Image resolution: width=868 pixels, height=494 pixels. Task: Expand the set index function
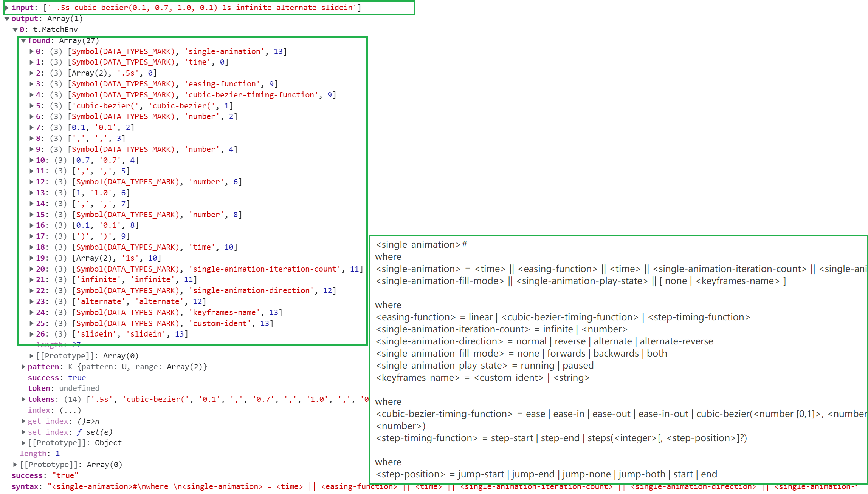(x=23, y=432)
